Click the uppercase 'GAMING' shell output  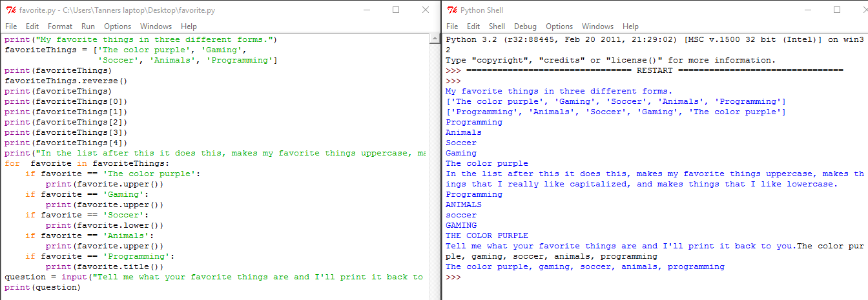461,225
